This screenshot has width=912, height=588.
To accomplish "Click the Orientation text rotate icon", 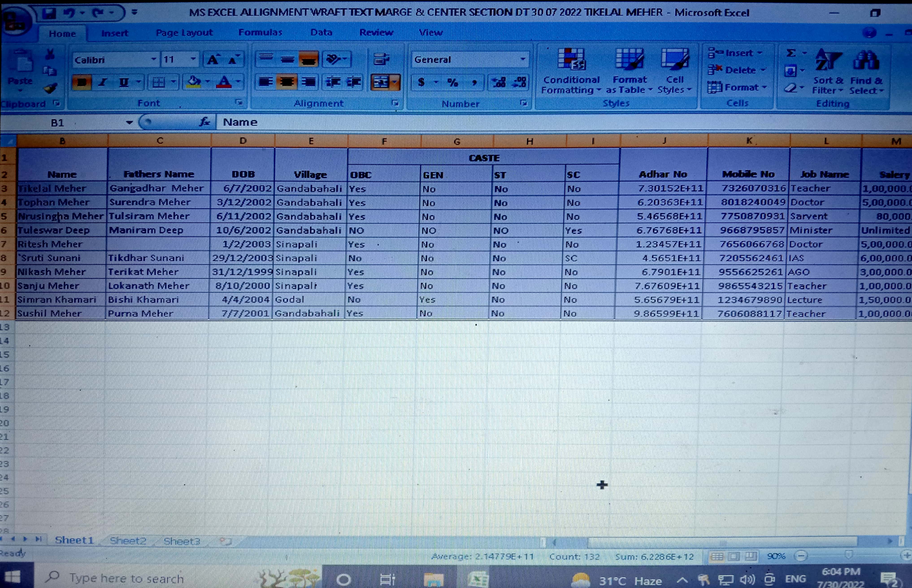I will 334,59.
